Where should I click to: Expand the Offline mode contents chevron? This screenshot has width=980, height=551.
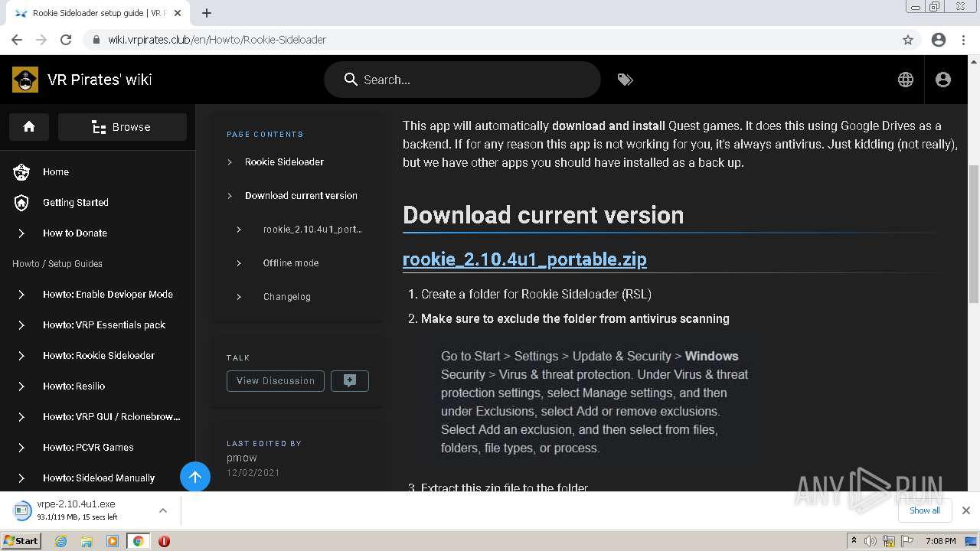click(239, 263)
